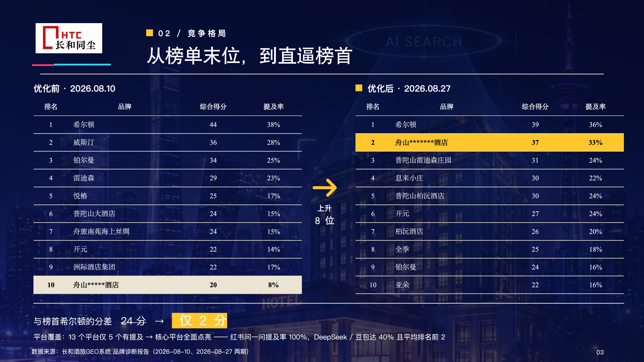Click score 20 in highlighted bottom row
This screenshot has height=362, width=644.
(213, 285)
